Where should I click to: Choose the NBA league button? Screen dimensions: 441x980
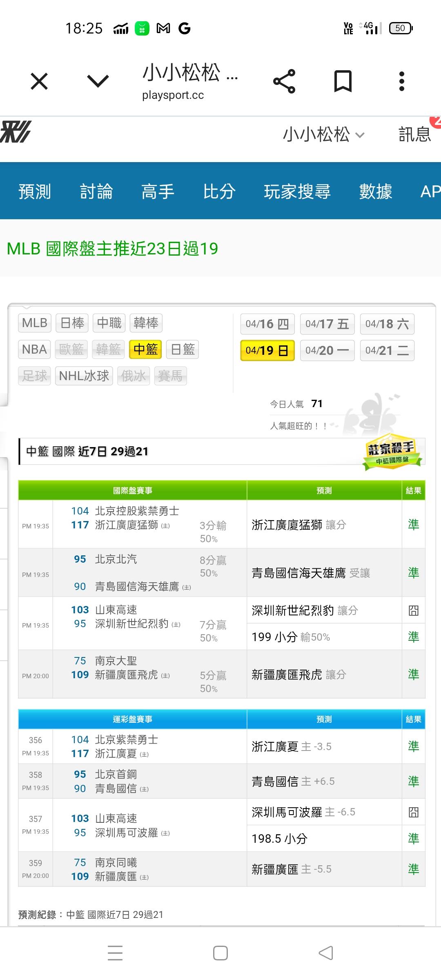[34, 350]
